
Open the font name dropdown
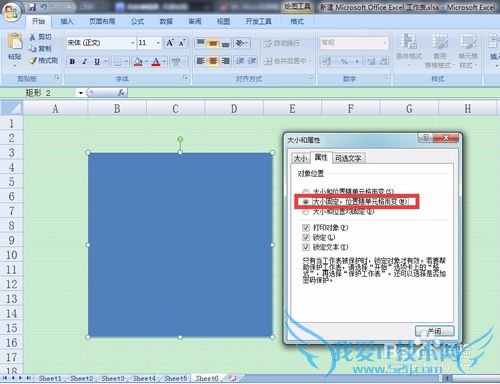pyautogui.click(x=132, y=43)
